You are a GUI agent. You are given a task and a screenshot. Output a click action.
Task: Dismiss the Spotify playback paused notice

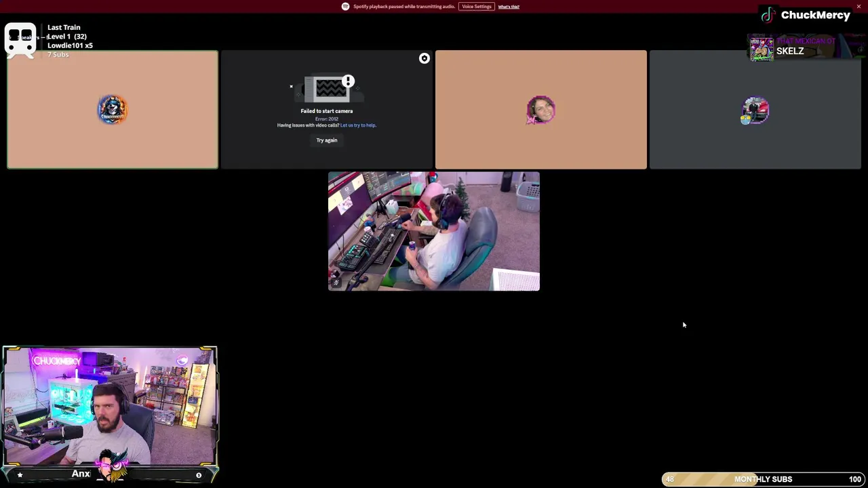click(859, 7)
